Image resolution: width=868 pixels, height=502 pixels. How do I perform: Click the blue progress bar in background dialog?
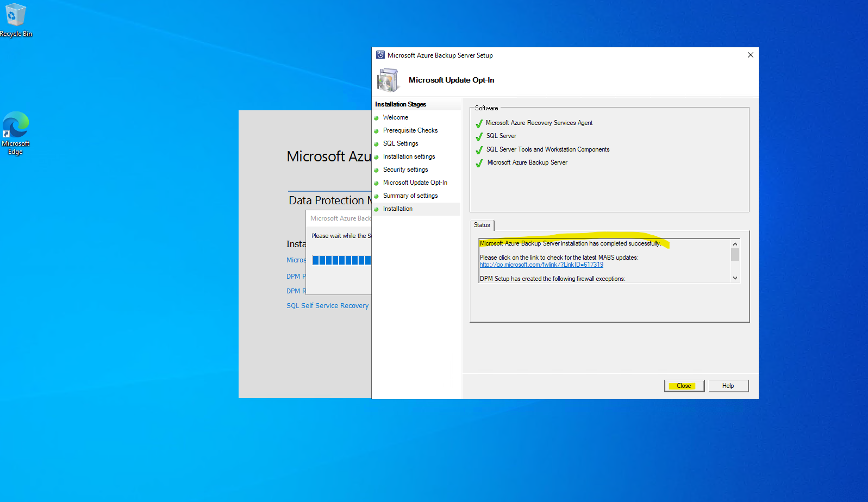341,260
